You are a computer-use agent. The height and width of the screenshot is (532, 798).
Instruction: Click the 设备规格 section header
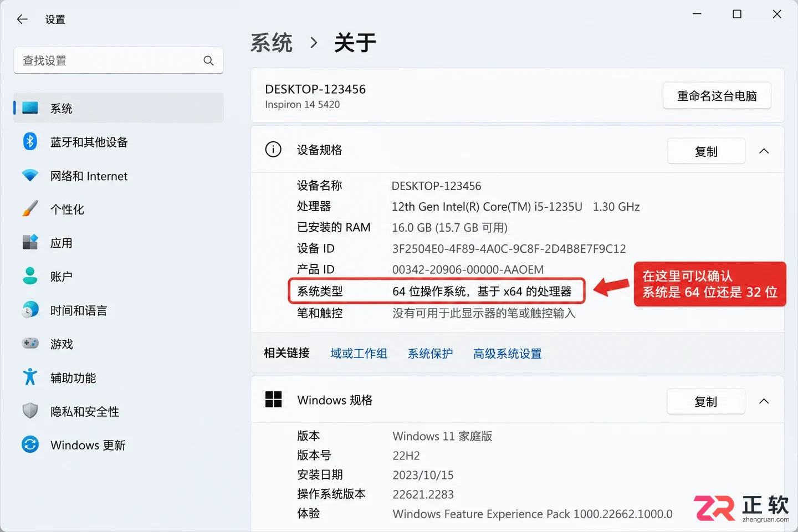coord(517,150)
